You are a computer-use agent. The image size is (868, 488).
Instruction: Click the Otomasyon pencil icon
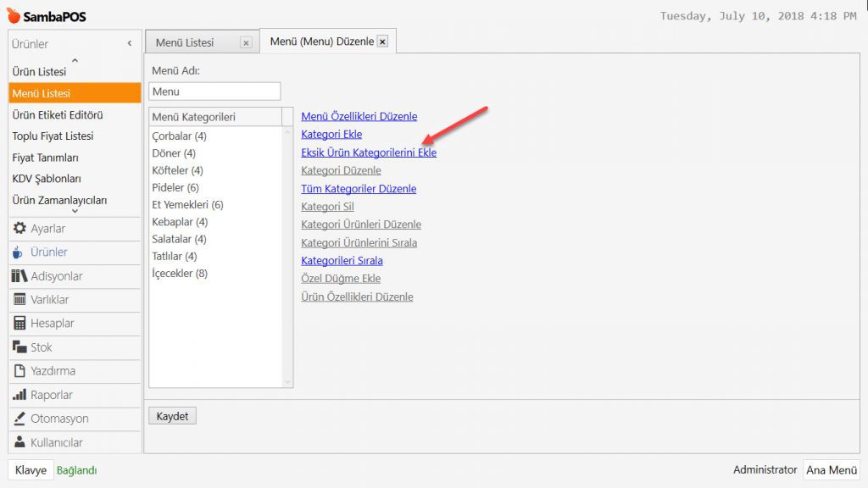click(19, 419)
